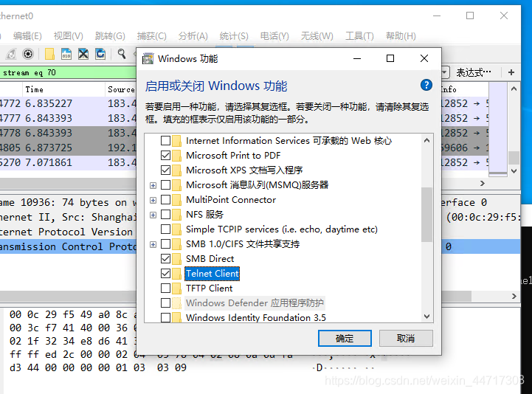
Task: Click the features list scrollbar thumb
Action: click(x=426, y=215)
